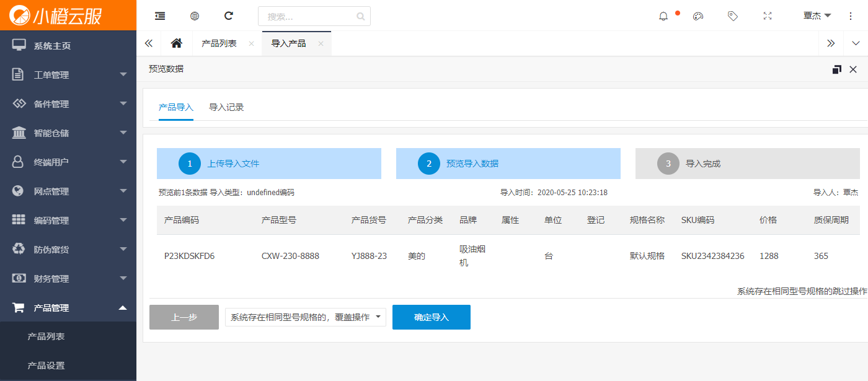Expand 编码管理 menu arrow
The height and width of the screenshot is (381, 868).
pyautogui.click(x=123, y=220)
